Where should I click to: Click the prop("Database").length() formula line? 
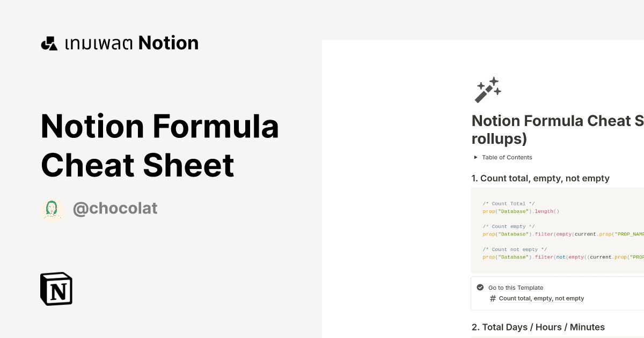[521, 211]
